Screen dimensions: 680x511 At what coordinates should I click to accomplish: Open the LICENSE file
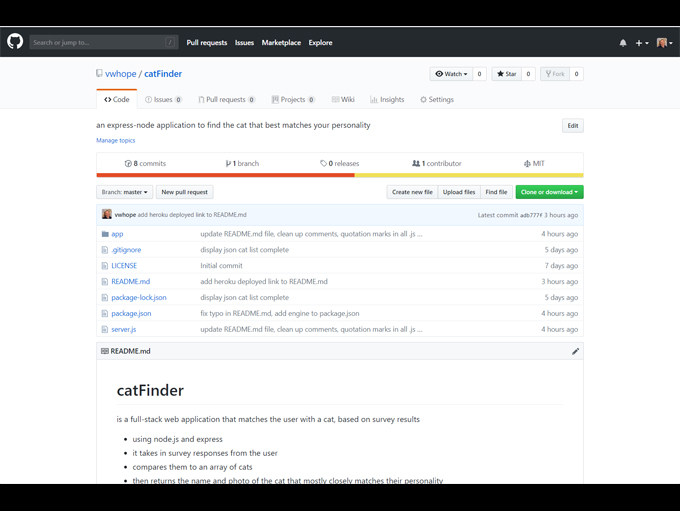[124, 265]
